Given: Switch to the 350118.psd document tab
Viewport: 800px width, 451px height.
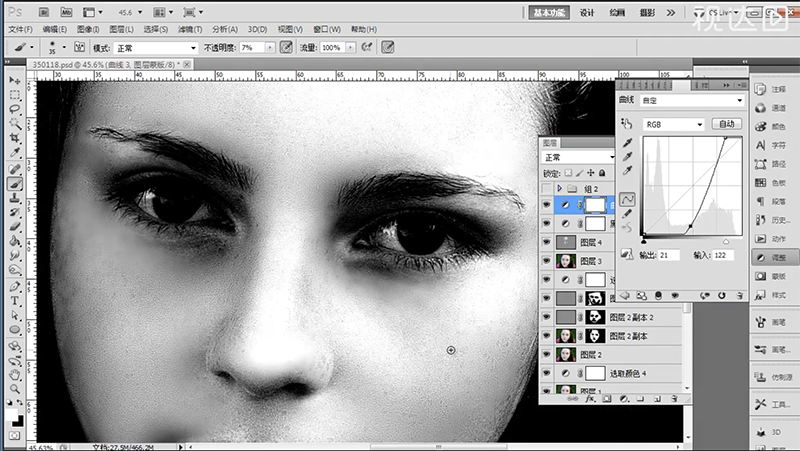Looking at the screenshot, I should pyautogui.click(x=110, y=65).
